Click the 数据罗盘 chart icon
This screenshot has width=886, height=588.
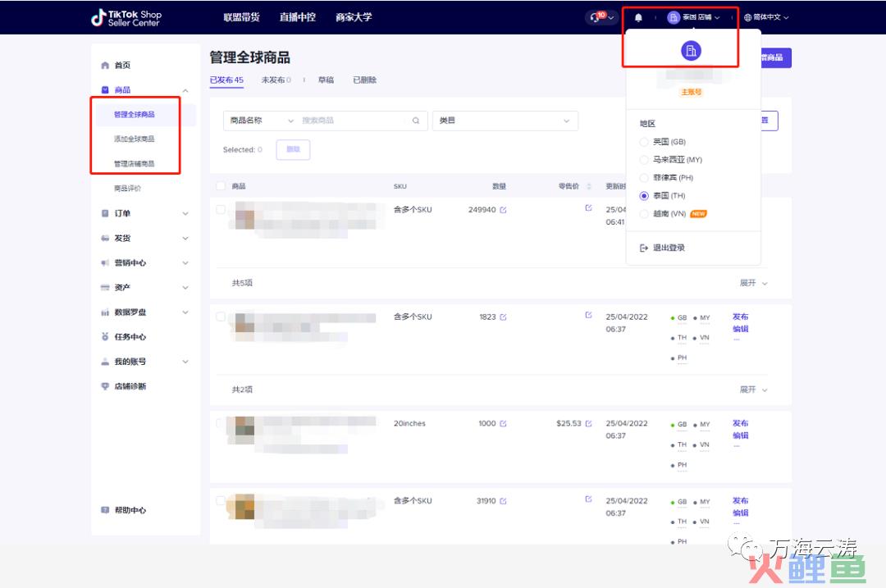click(104, 312)
